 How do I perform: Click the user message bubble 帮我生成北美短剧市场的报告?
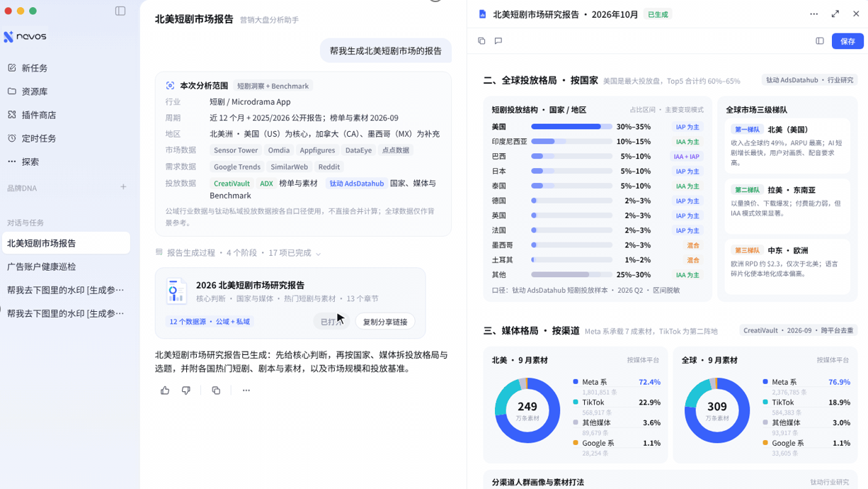click(x=386, y=50)
